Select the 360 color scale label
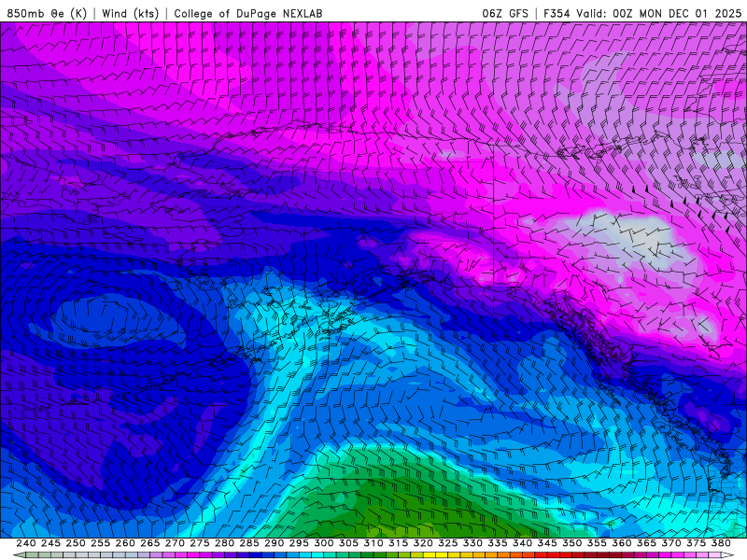Screen dimensions: 747x560 click(x=622, y=543)
